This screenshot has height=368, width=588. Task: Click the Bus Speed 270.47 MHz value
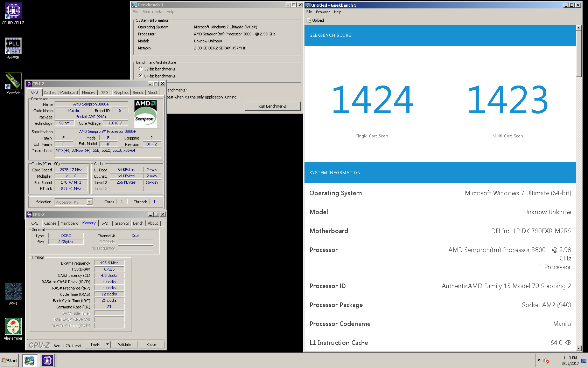(71, 182)
